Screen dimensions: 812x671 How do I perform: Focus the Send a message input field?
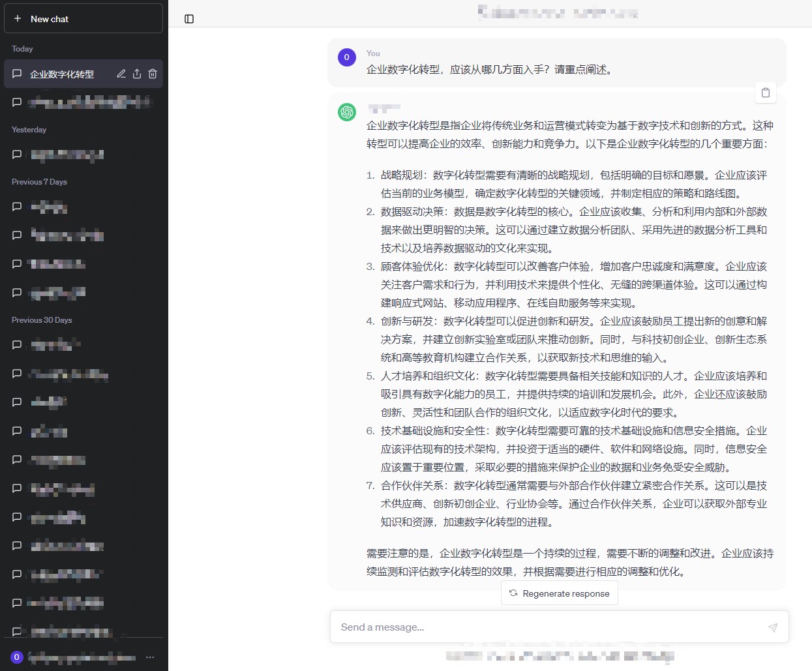[548, 627]
